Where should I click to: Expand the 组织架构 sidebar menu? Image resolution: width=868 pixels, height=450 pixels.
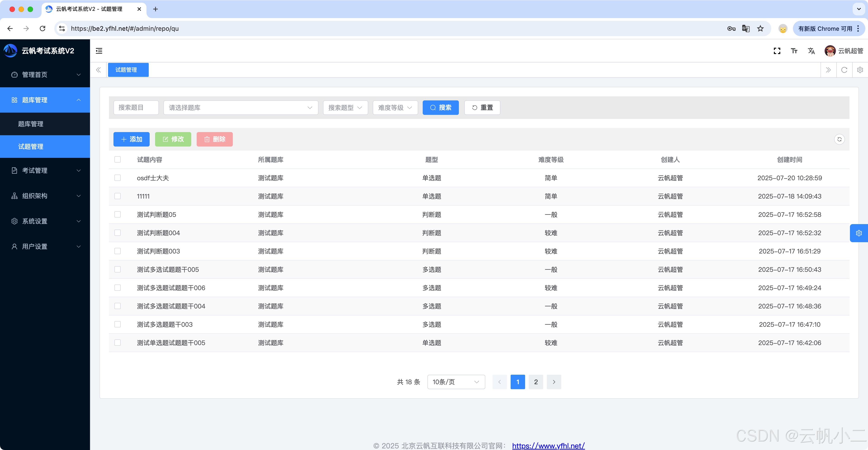[45, 196]
